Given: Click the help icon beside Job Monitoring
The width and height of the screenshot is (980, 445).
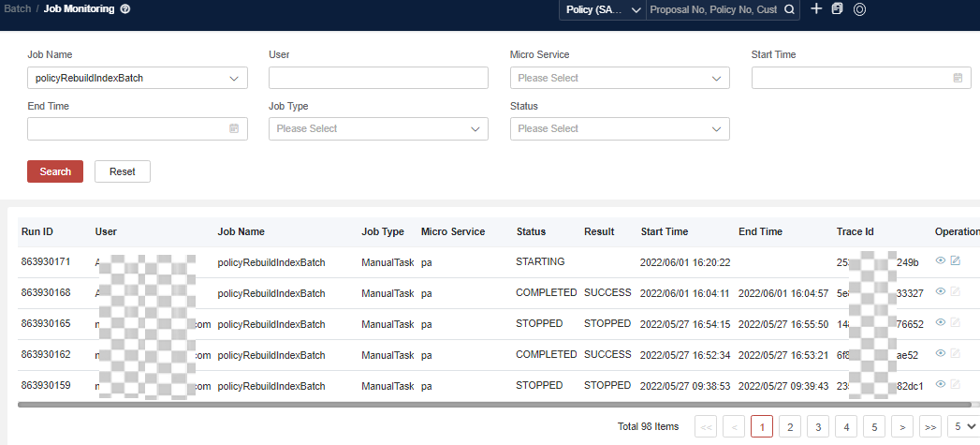Looking at the screenshot, I should point(125,9).
